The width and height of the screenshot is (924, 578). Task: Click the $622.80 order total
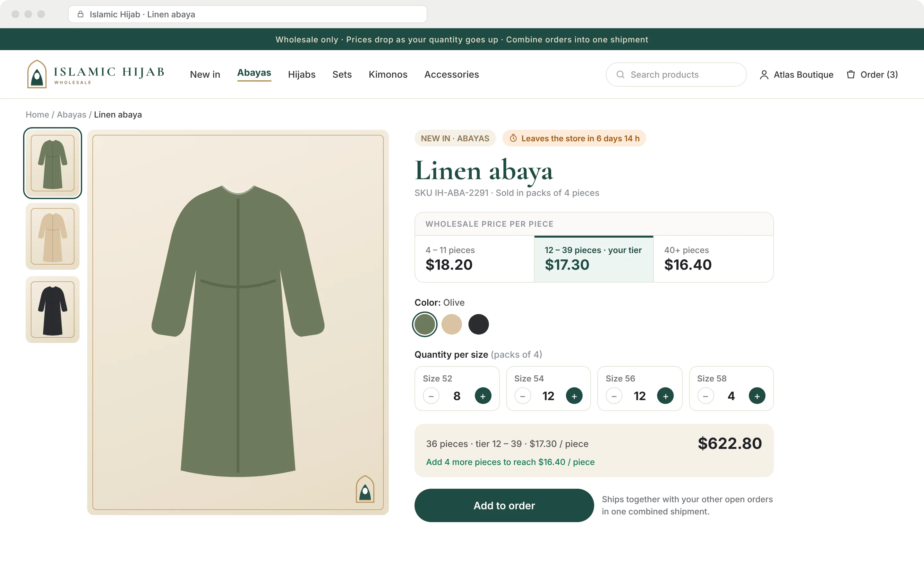[x=730, y=443]
